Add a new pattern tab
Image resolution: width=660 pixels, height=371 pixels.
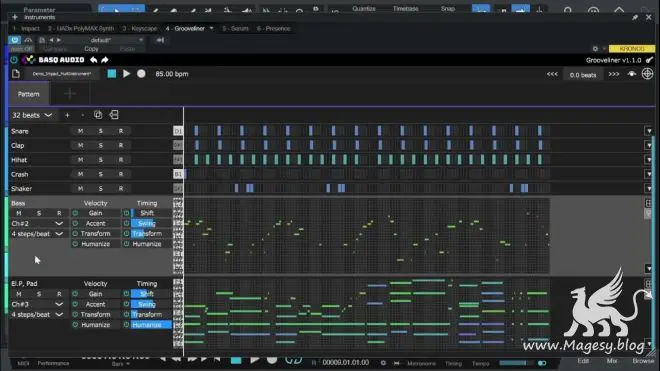69,94
